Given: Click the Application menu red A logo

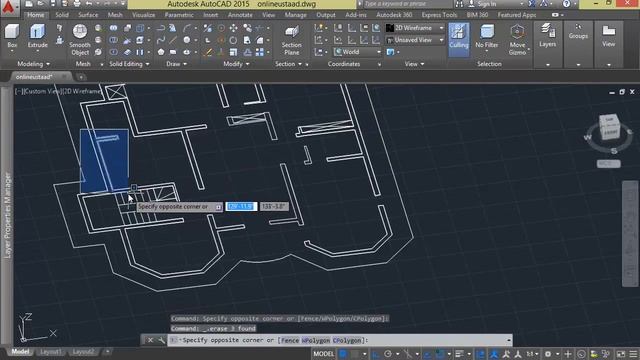Looking at the screenshot, I should click(x=8, y=7).
